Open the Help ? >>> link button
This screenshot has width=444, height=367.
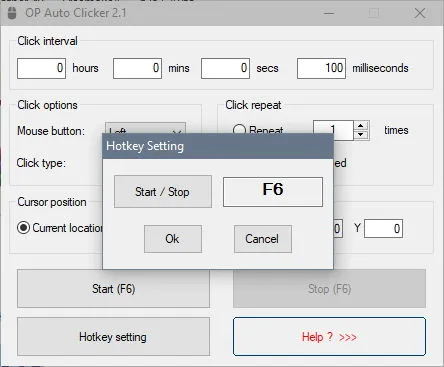click(x=329, y=337)
